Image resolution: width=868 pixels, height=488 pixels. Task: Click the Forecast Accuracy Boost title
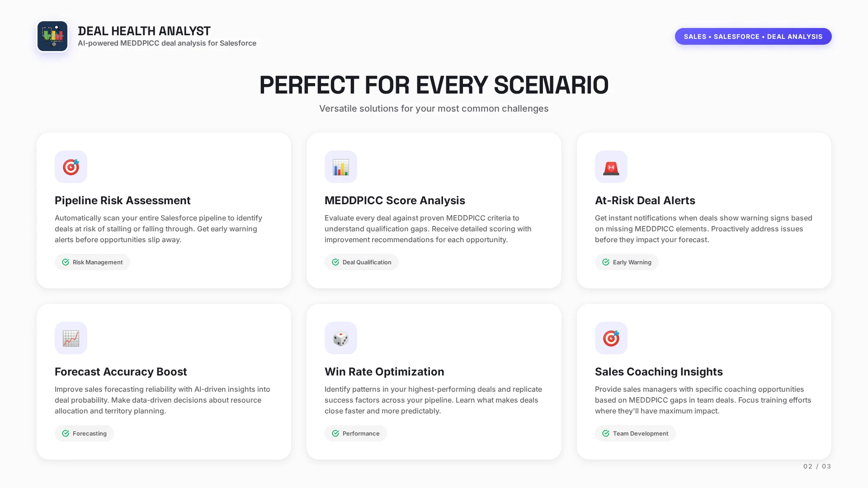(121, 371)
